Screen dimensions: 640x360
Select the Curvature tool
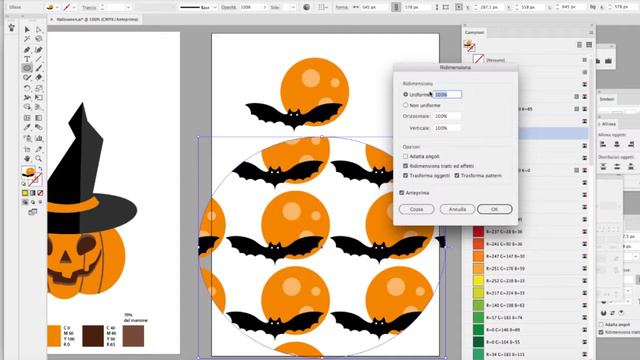pyautogui.click(x=39, y=49)
